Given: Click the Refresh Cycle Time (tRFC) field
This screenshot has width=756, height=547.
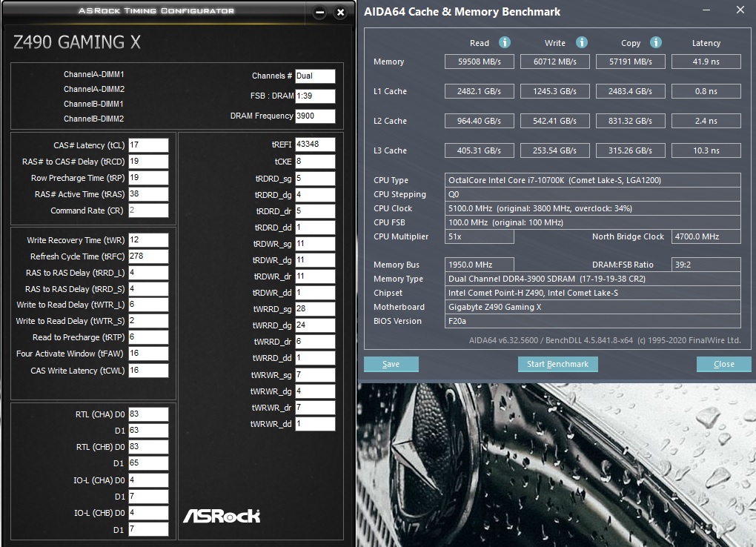Looking at the screenshot, I should (x=148, y=256).
